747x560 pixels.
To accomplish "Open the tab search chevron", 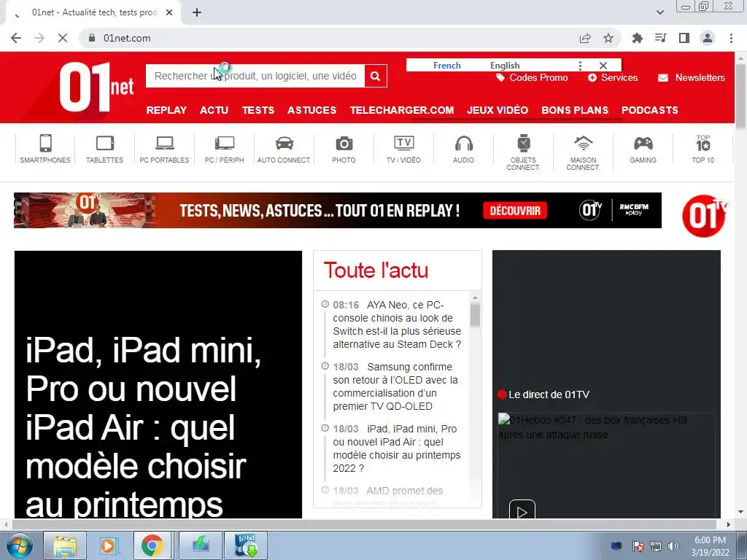I will pyautogui.click(x=660, y=12).
